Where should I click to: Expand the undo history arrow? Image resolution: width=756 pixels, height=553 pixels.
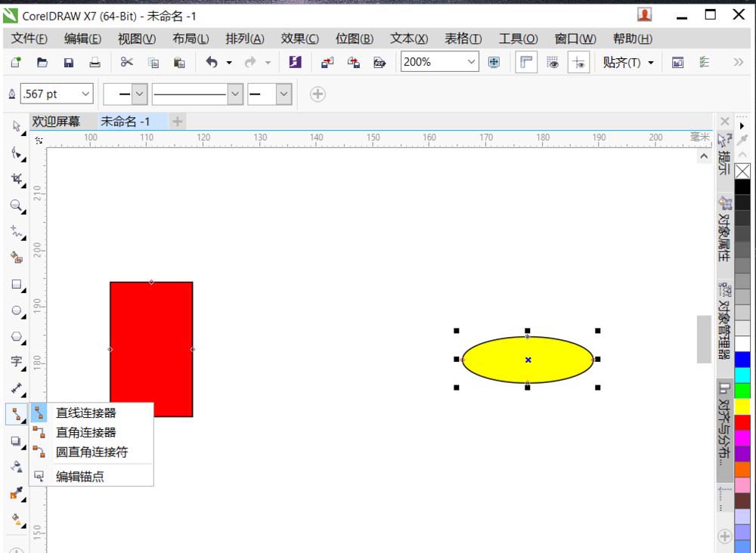(x=229, y=63)
